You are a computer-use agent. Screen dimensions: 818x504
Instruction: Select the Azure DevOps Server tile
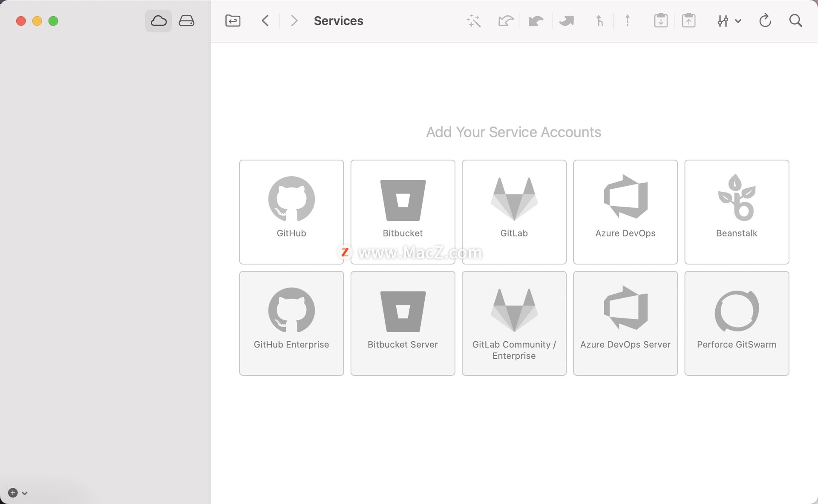click(625, 323)
